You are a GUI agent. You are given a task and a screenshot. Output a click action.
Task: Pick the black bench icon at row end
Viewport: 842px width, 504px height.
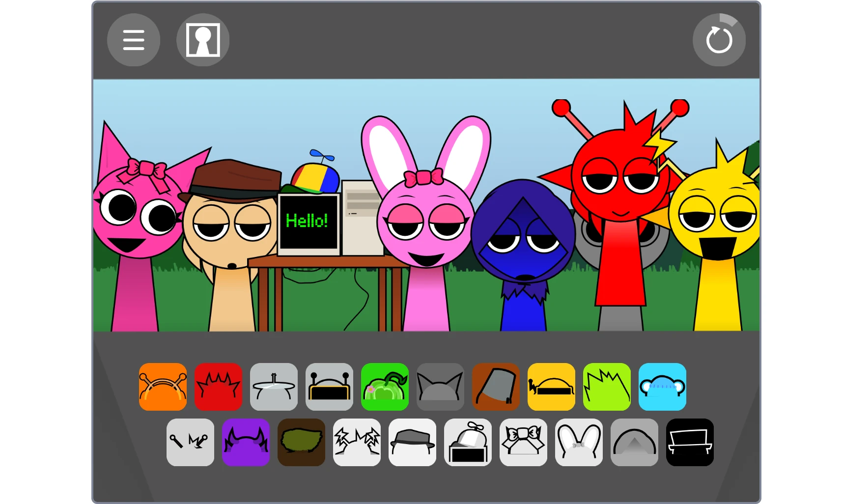690,443
